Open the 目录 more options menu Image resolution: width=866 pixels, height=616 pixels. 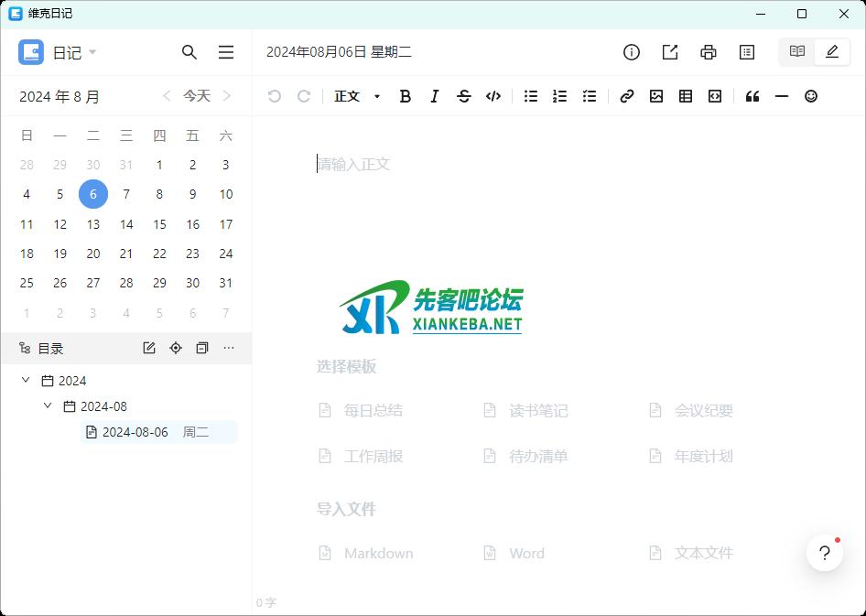click(229, 348)
